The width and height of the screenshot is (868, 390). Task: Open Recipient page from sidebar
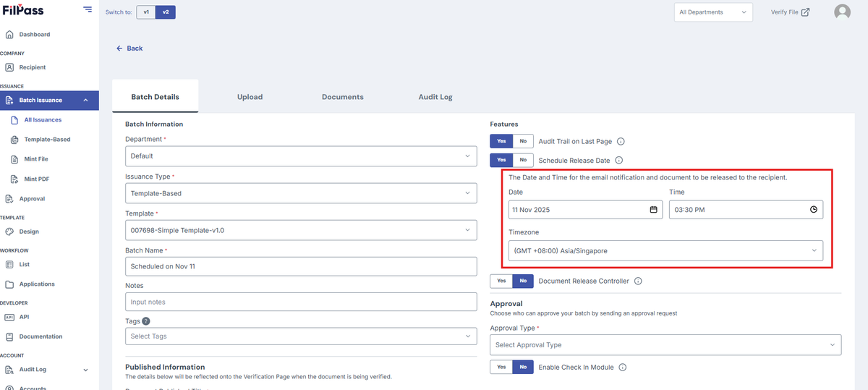(x=33, y=67)
